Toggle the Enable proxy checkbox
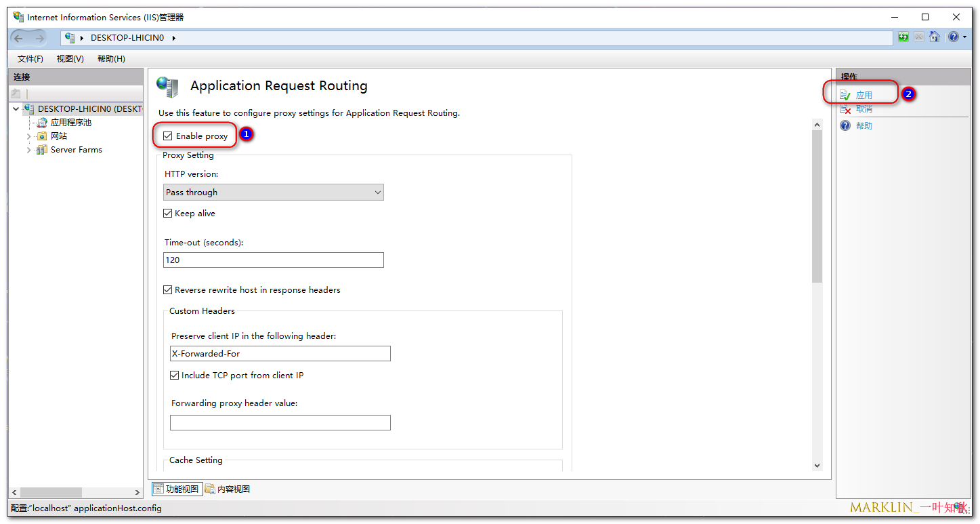Image resolution: width=980 pixels, height=524 pixels. [x=168, y=136]
